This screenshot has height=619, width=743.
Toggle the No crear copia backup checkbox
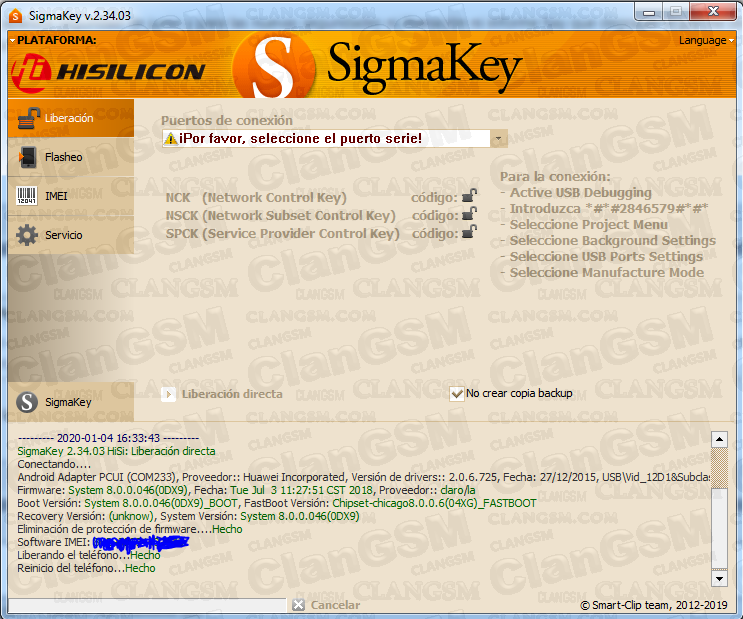pos(457,393)
